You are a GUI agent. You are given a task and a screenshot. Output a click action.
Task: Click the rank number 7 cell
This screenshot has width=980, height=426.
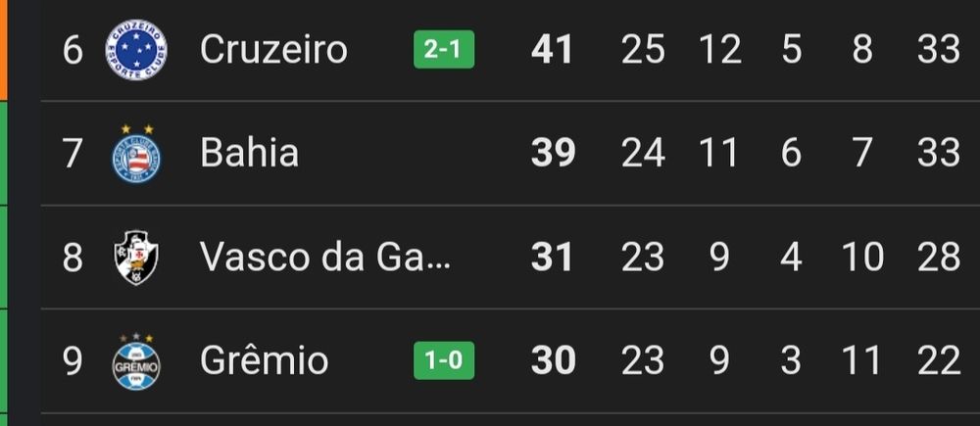click(73, 153)
